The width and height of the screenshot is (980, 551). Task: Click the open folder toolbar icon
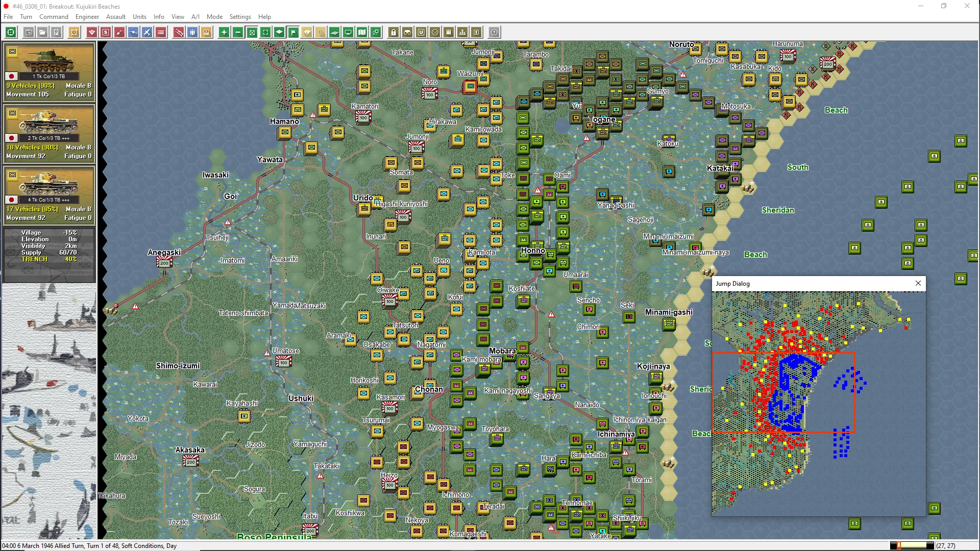tap(42, 33)
